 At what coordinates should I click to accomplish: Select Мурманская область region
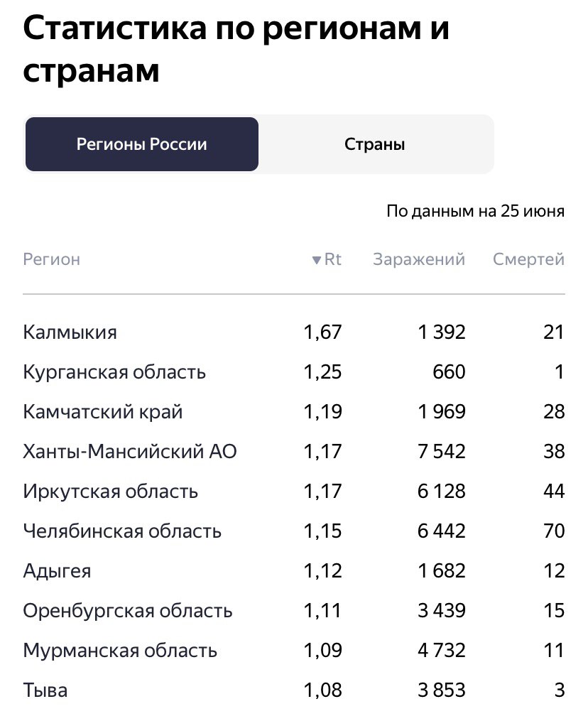[x=120, y=651]
